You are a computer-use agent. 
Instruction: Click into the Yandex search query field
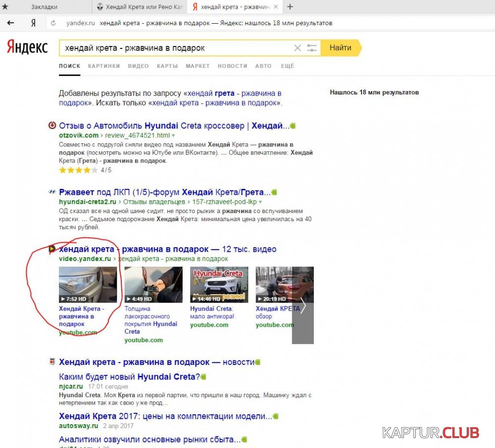click(x=176, y=48)
